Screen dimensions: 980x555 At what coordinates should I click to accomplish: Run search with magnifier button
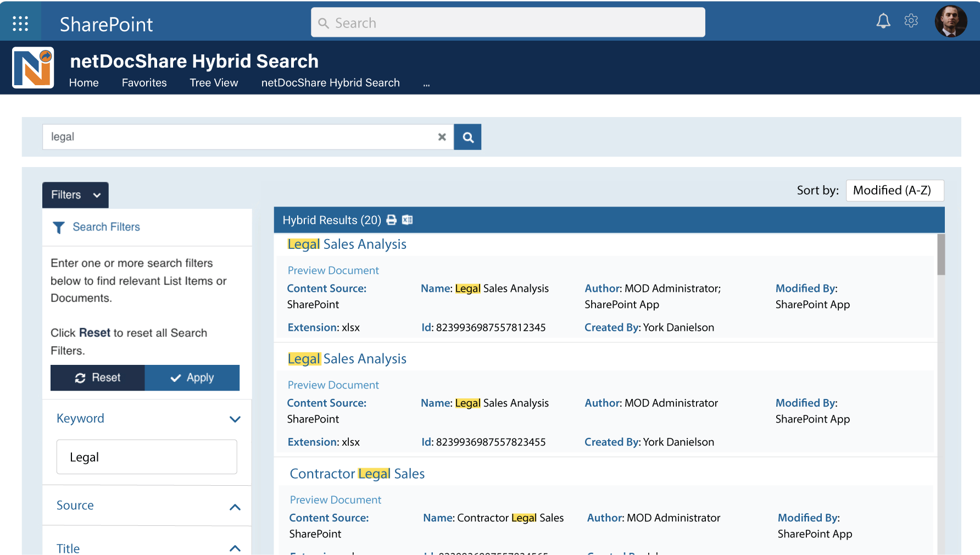(x=467, y=137)
